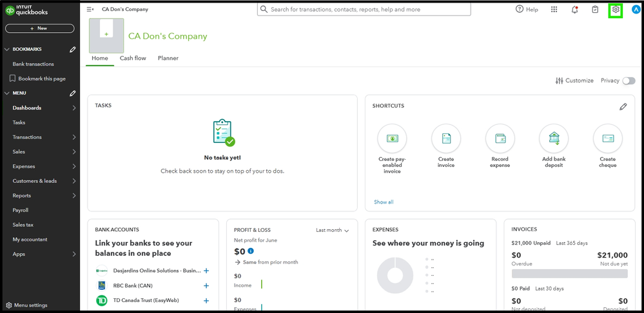644x313 pixels.
Task: Add RBC Bank (CAN) account plus
Action: tap(206, 285)
